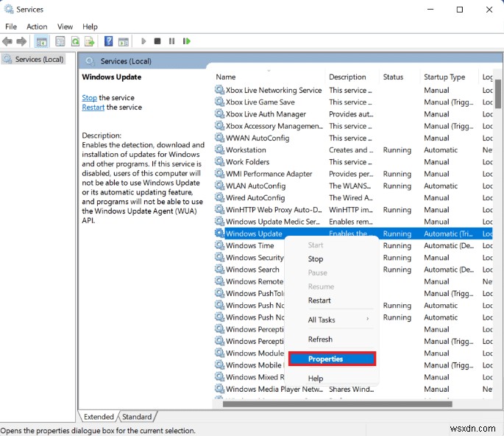
Task: Click the Stop the service link
Action: click(x=89, y=97)
